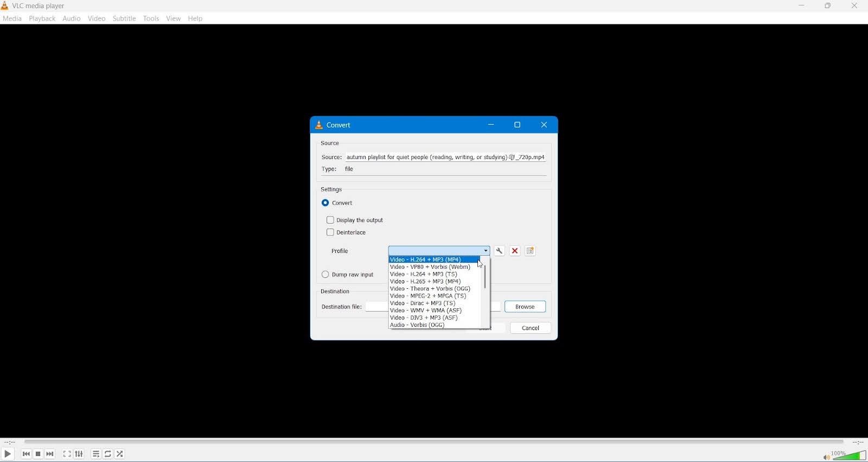Click the remaining time label

(858, 443)
